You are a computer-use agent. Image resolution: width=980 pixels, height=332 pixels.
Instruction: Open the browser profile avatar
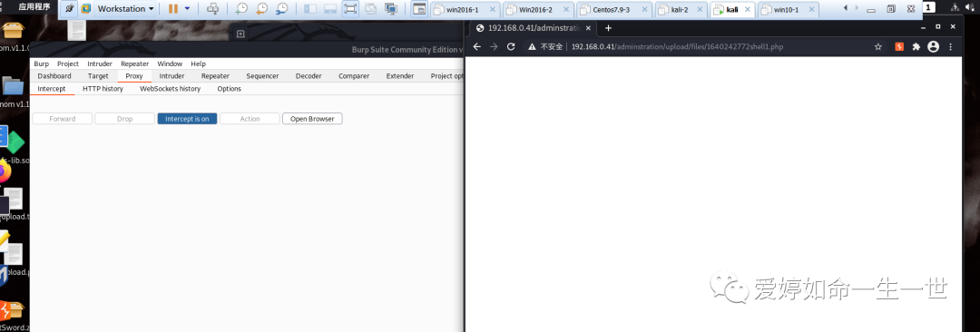tap(933, 47)
